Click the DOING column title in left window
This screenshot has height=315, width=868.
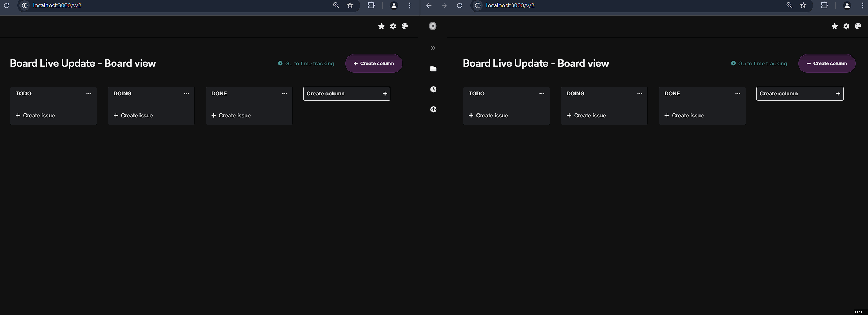122,94
